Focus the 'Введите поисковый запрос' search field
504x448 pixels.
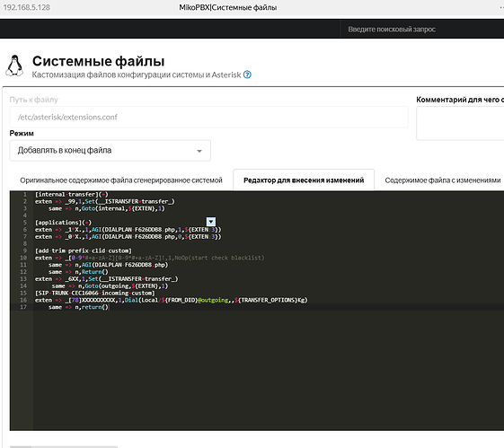392,30
